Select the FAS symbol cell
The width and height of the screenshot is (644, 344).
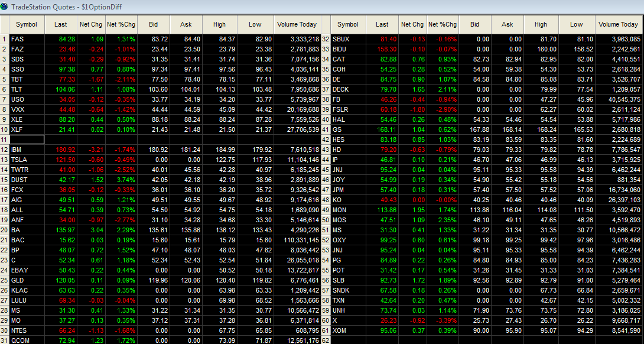pyautogui.click(x=27, y=40)
